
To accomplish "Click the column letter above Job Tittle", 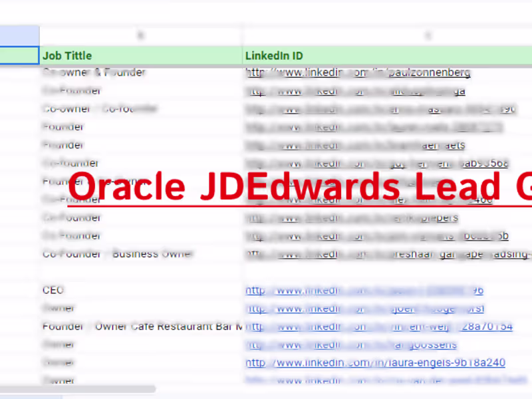I will [140, 35].
